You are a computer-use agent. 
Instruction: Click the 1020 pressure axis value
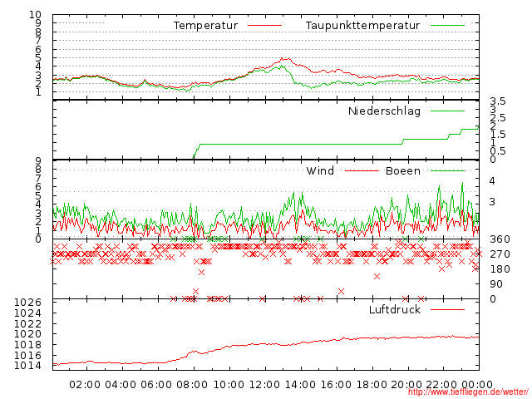pyautogui.click(x=27, y=334)
